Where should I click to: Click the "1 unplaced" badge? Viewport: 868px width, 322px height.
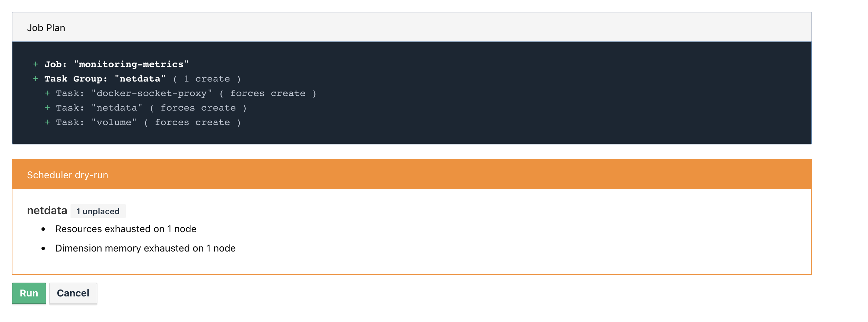(98, 211)
